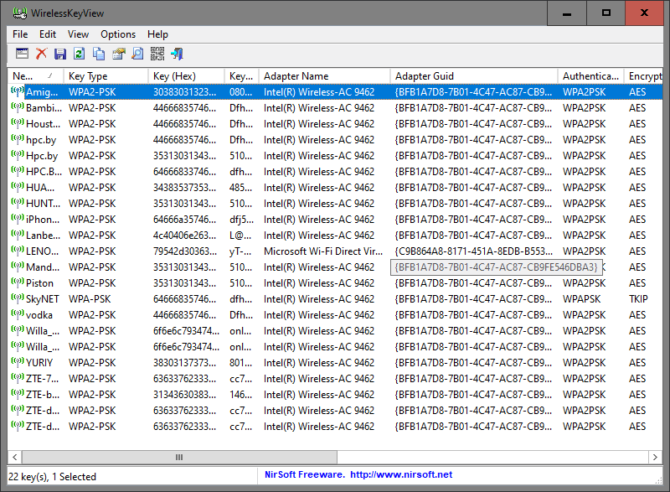The width and height of the screenshot is (670, 492).
Task: Open the Help menu
Action: pos(158,34)
